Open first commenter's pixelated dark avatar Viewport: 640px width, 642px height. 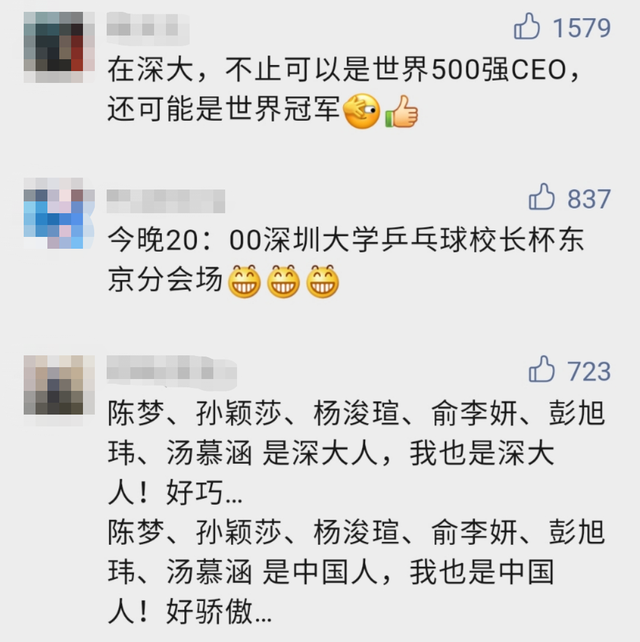click(x=59, y=47)
